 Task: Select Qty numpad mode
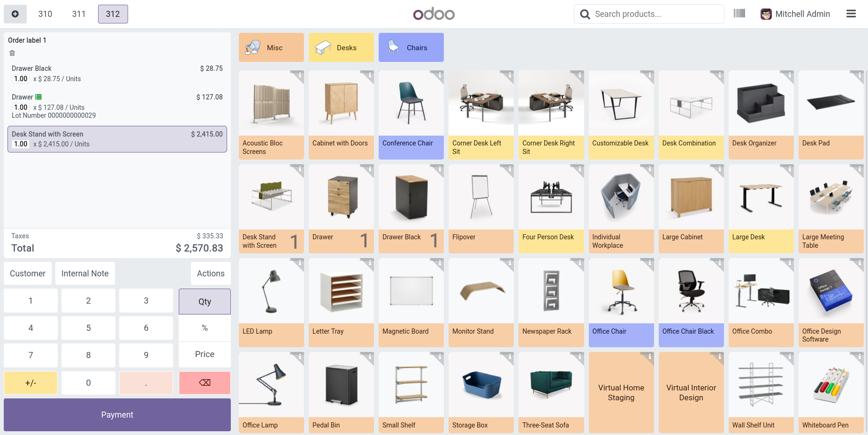tap(205, 301)
